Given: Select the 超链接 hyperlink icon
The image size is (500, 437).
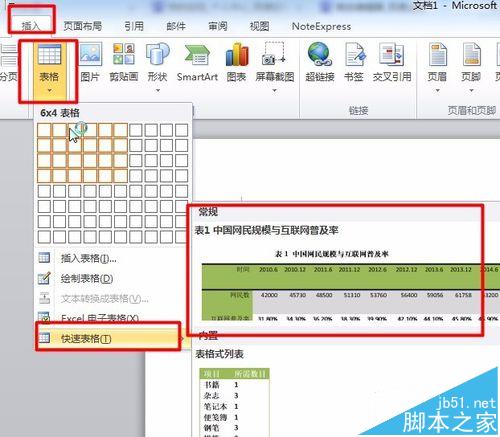Looking at the screenshot, I should tap(320, 63).
